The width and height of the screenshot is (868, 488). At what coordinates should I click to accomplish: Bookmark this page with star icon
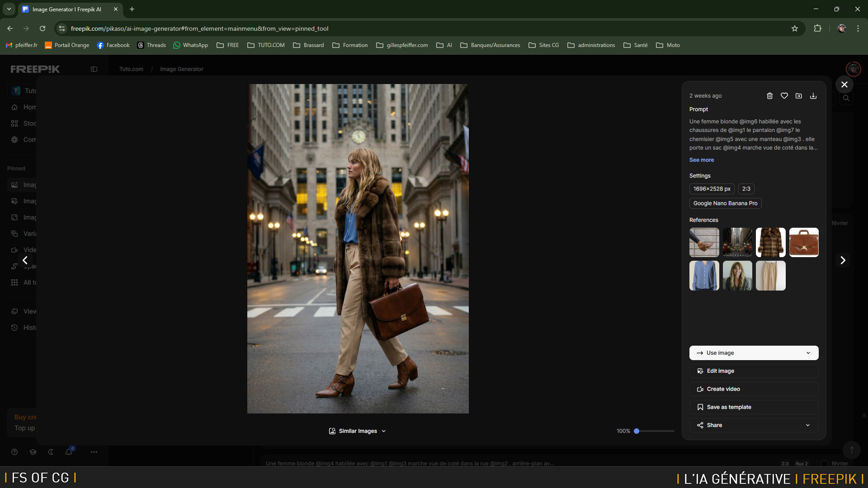794,28
